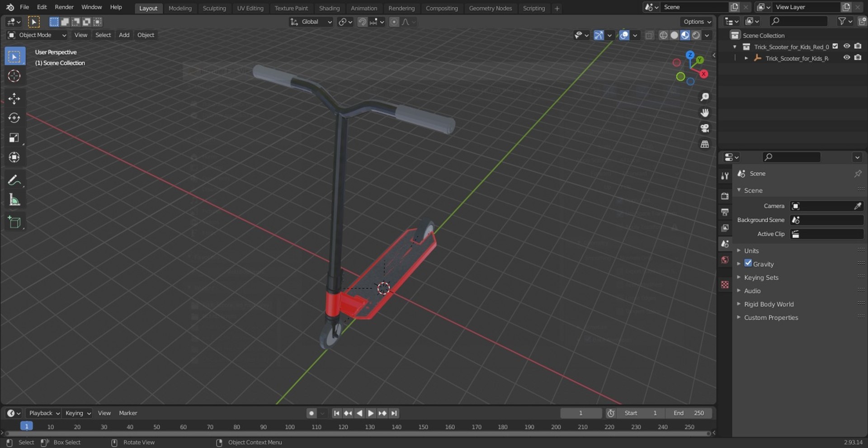Viewport: 868px width, 448px height.
Task: Switch to the Shading workspace tab
Action: pyautogui.click(x=329, y=8)
